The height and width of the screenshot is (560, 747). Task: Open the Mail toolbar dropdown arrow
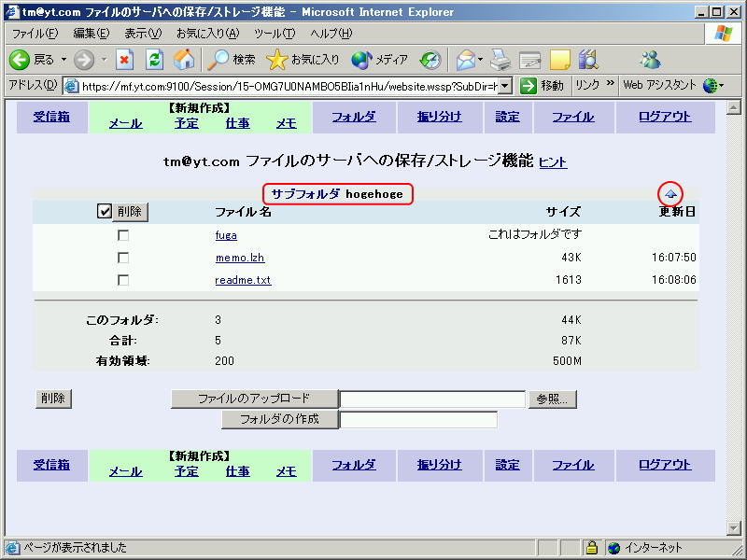[x=481, y=60]
